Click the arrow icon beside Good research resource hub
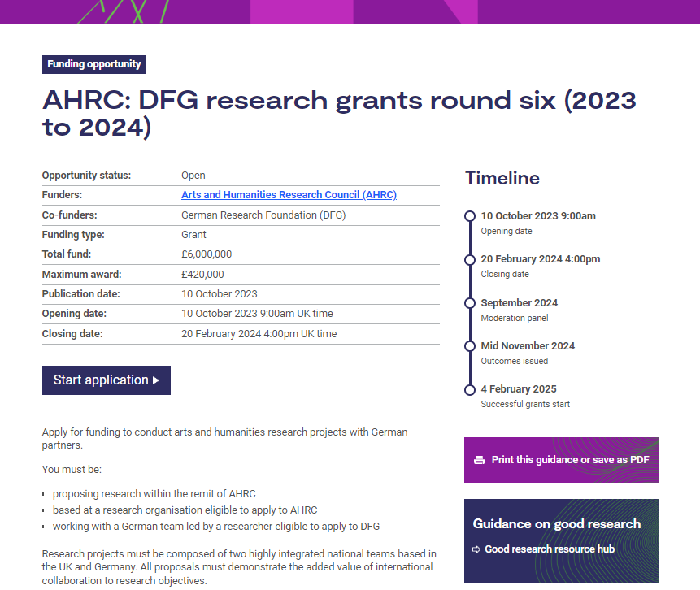This screenshot has width=700, height=590. (x=476, y=549)
